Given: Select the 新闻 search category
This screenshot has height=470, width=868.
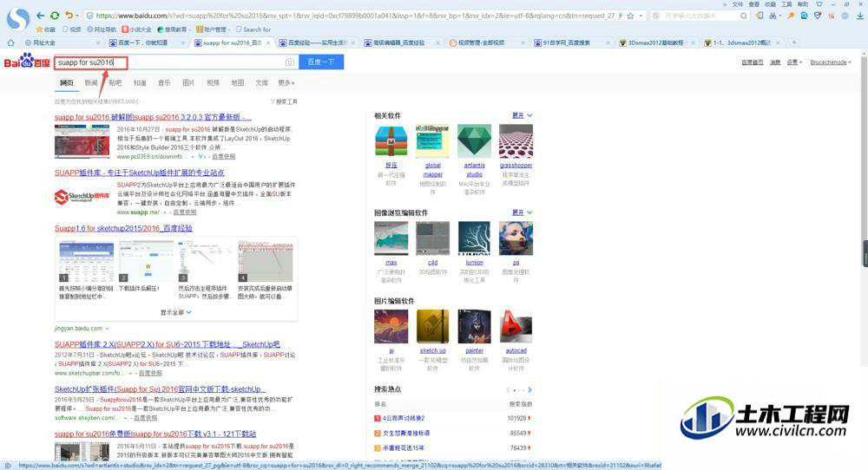Looking at the screenshot, I should [91, 83].
